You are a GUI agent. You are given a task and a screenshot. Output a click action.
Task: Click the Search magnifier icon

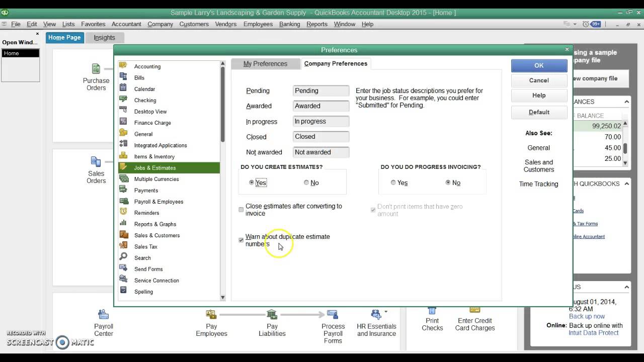pos(123,257)
